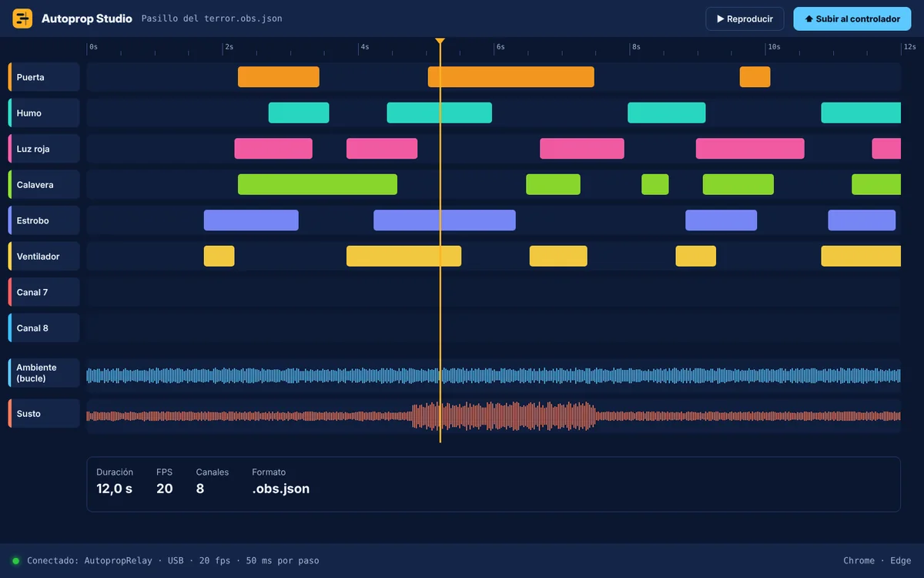Screen dimensions: 924x578
Task: Click the FPS value 20
Action: pos(165,489)
